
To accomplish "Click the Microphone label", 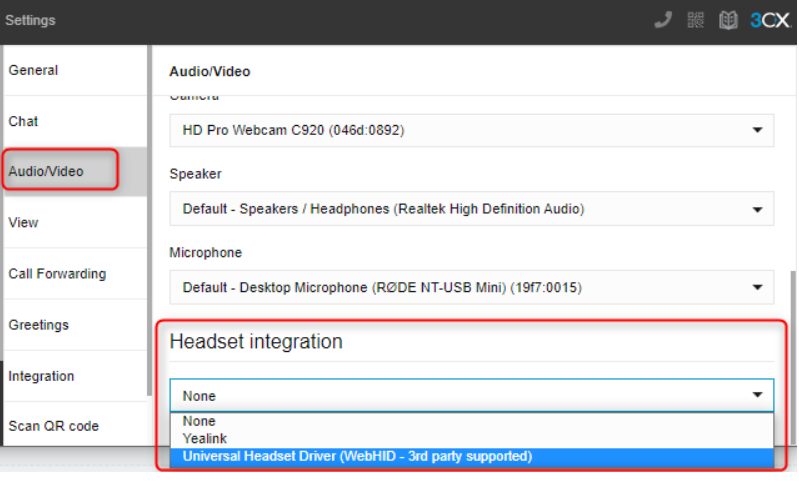I will coord(206,253).
